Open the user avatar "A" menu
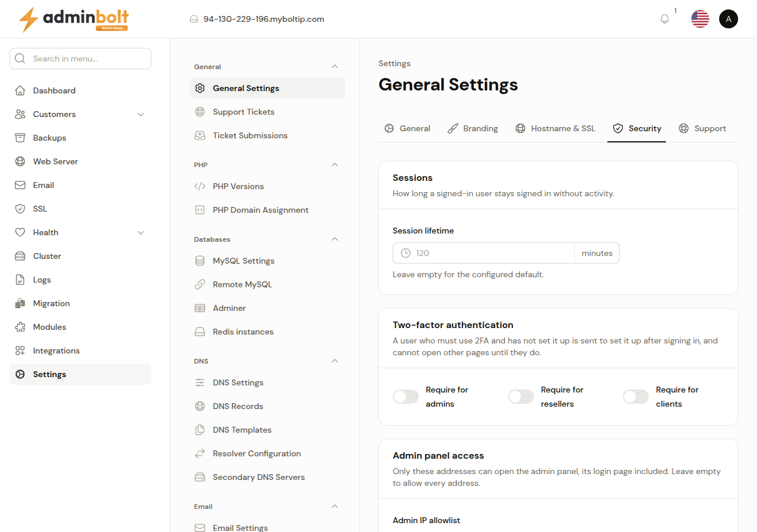The width and height of the screenshot is (757, 532). (729, 19)
